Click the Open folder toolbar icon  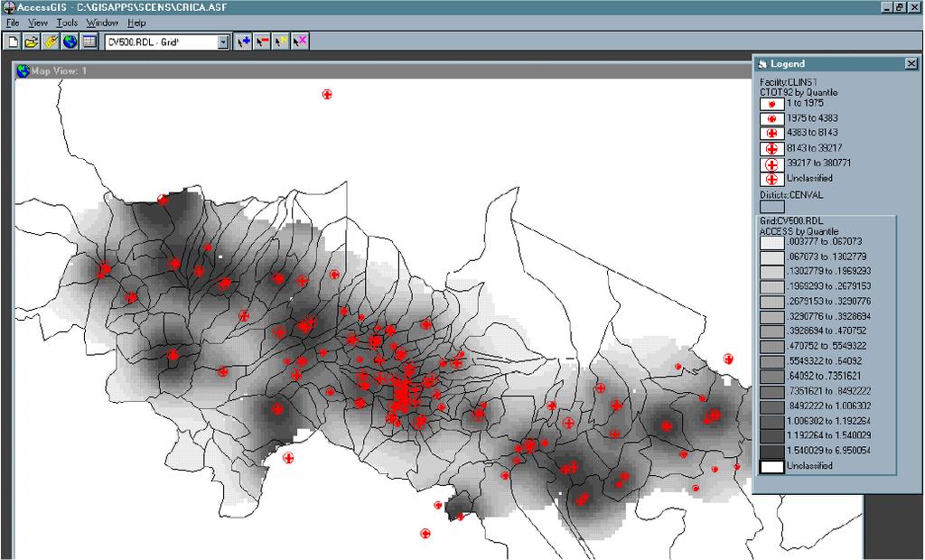click(x=32, y=42)
